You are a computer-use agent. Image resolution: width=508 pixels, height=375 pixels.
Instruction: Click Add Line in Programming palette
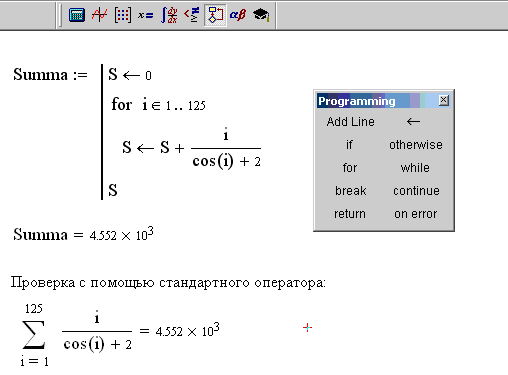[x=350, y=122]
